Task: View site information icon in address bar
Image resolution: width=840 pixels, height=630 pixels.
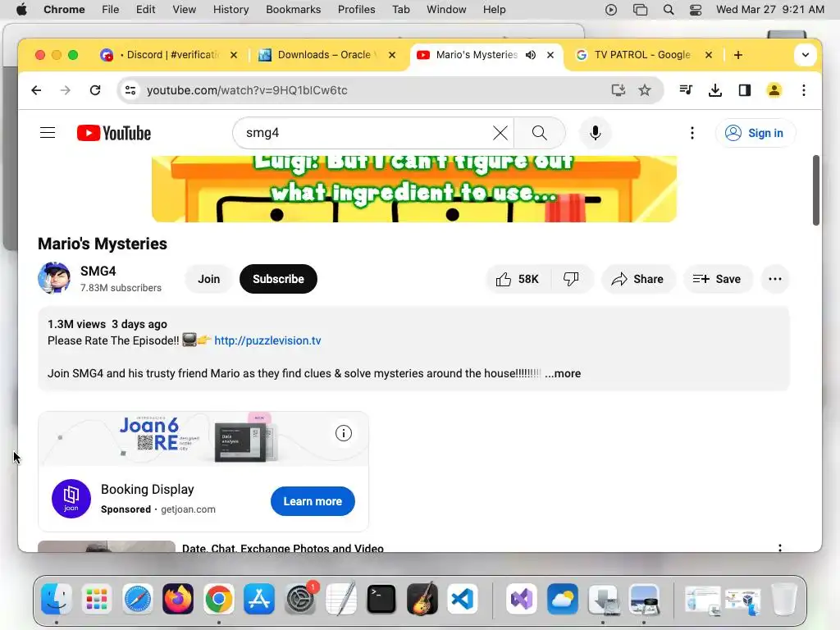Action: 130,90
